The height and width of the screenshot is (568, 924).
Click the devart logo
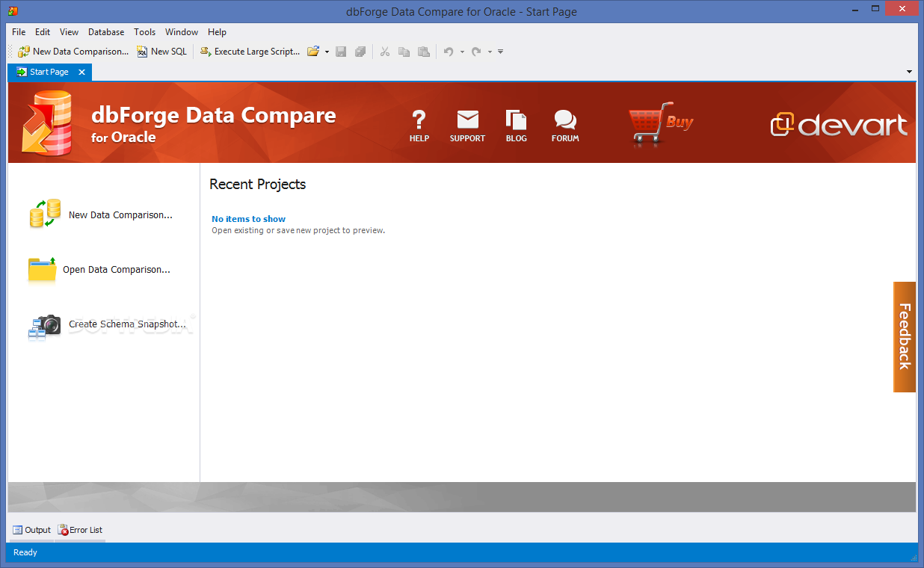(x=839, y=125)
